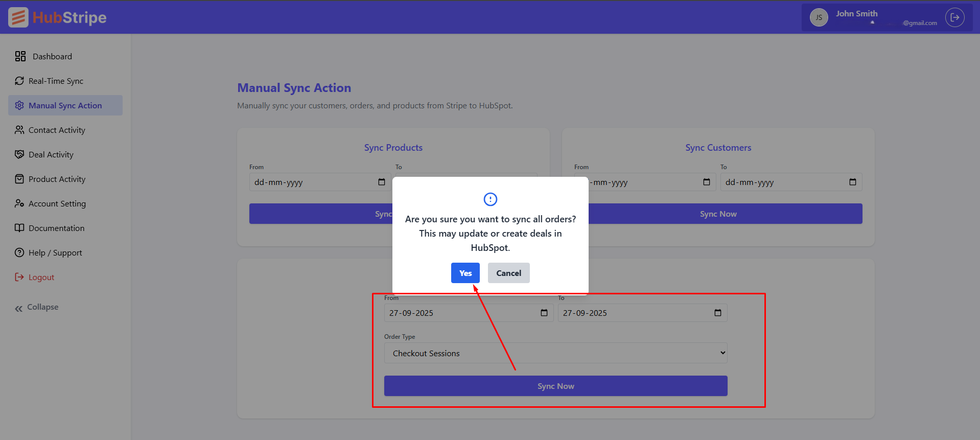Image resolution: width=980 pixels, height=440 pixels.
Task: Click the Dashboard grid icon
Action: [x=20, y=56]
